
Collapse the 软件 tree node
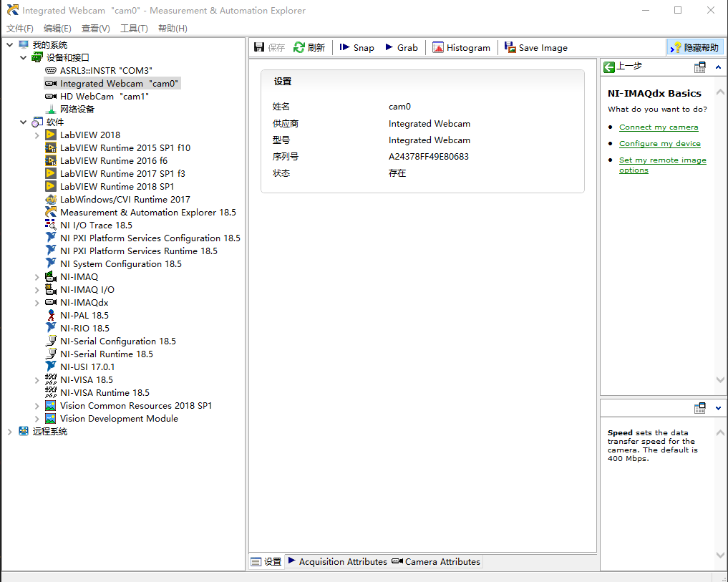(x=23, y=122)
